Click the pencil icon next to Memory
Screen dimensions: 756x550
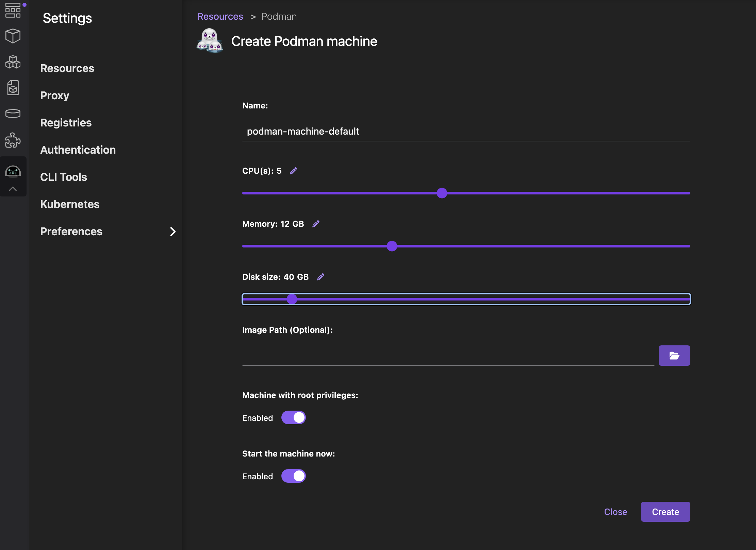click(316, 224)
